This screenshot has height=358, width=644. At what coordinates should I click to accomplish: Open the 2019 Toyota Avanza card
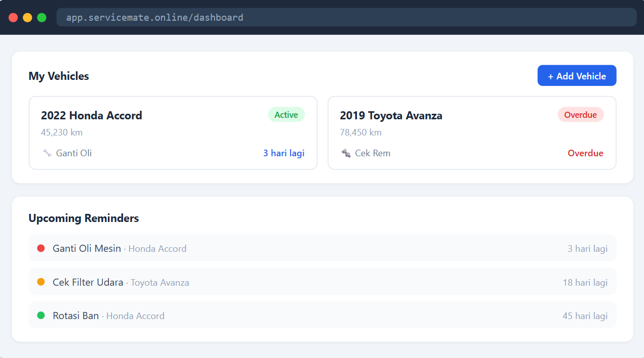[472, 133]
